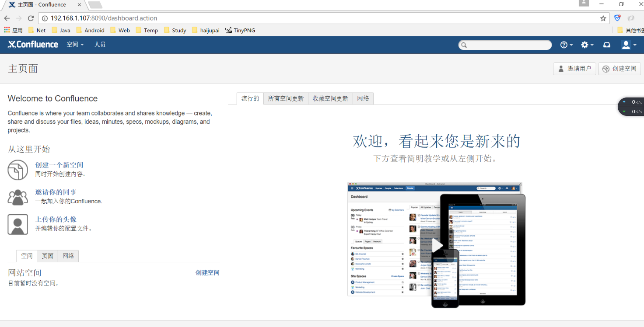Click the new space pages icon
644x327 pixels.
[x=18, y=170]
